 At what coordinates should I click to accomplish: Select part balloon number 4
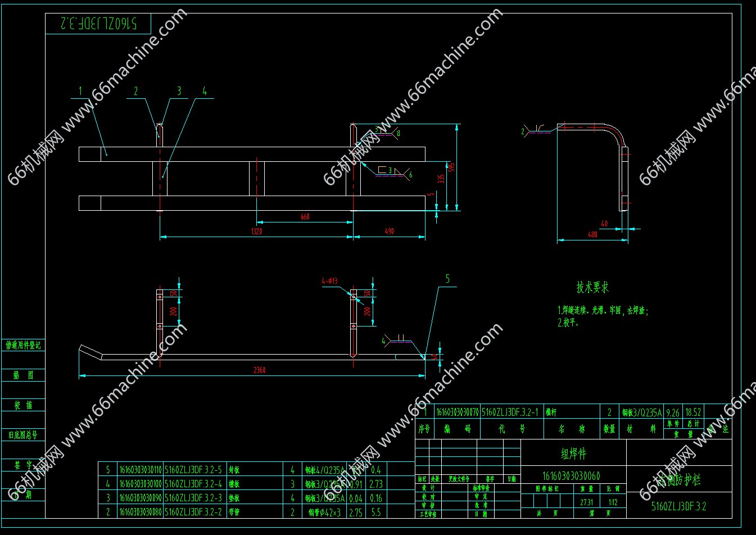pos(205,92)
